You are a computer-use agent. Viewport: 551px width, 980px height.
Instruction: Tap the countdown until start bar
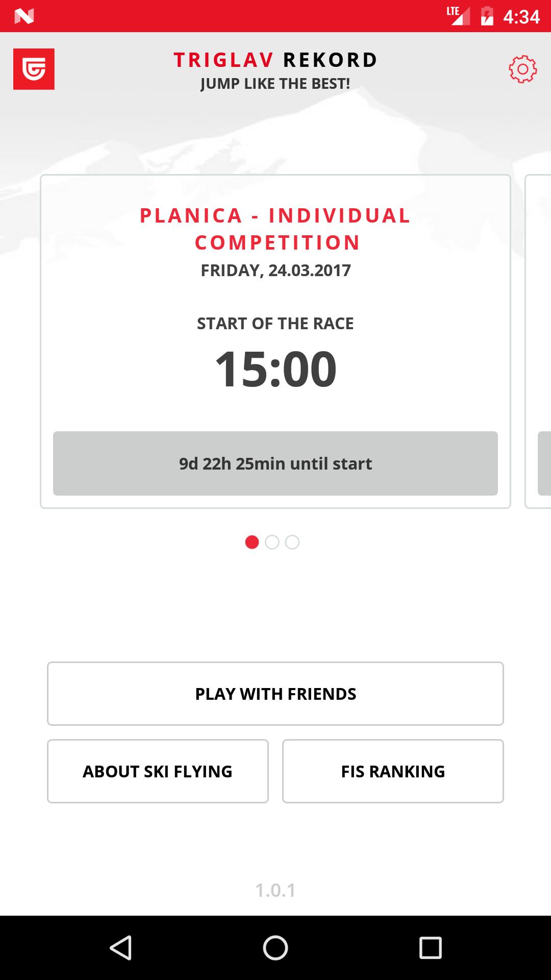275,463
